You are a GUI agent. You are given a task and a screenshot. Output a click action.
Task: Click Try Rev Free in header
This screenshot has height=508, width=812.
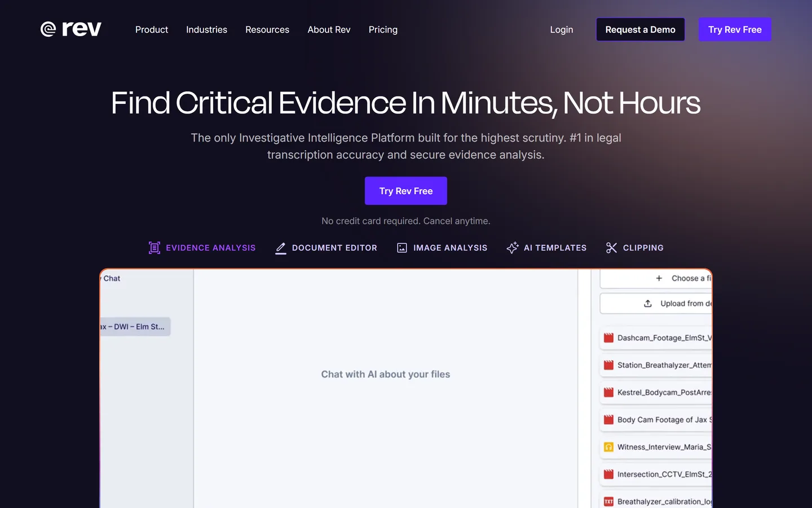[735, 29]
